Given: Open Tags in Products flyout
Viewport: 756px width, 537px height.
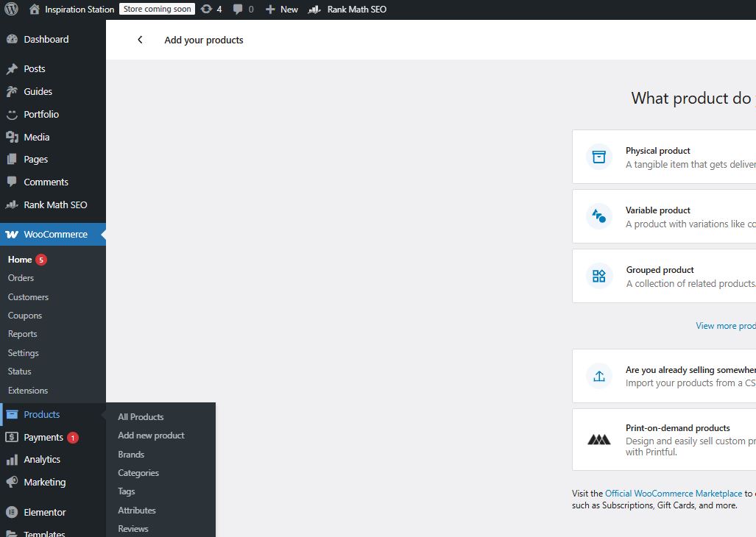Looking at the screenshot, I should tap(127, 491).
